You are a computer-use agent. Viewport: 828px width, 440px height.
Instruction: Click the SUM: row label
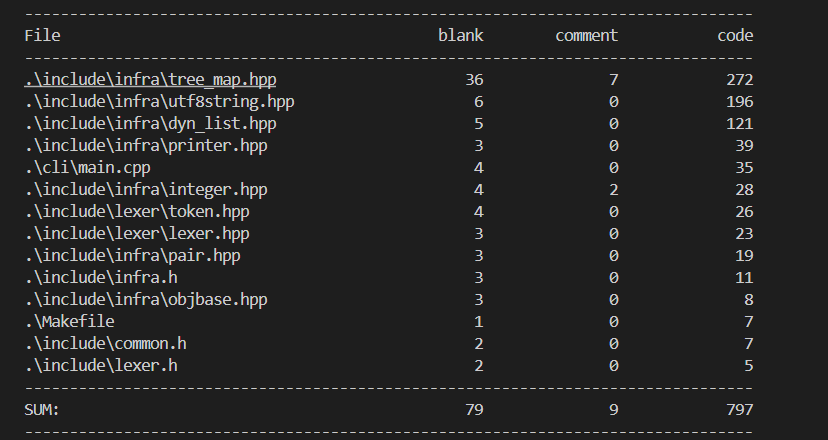[42, 410]
